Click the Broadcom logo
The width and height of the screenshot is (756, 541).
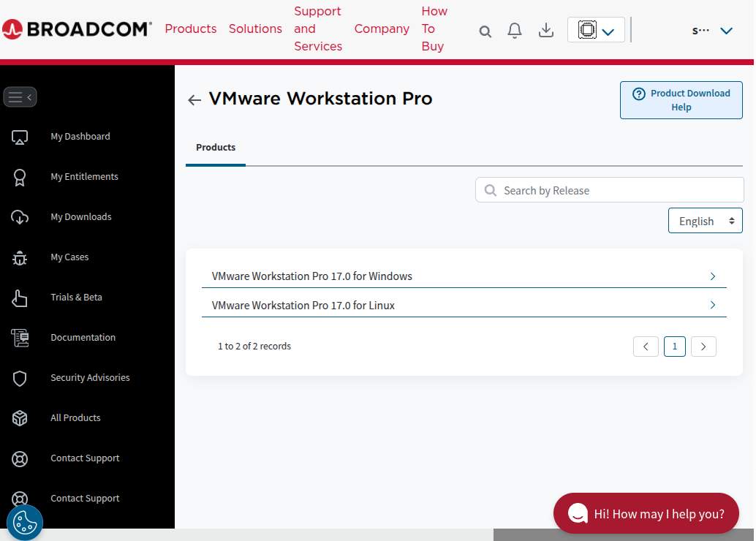[x=77, y=29]
